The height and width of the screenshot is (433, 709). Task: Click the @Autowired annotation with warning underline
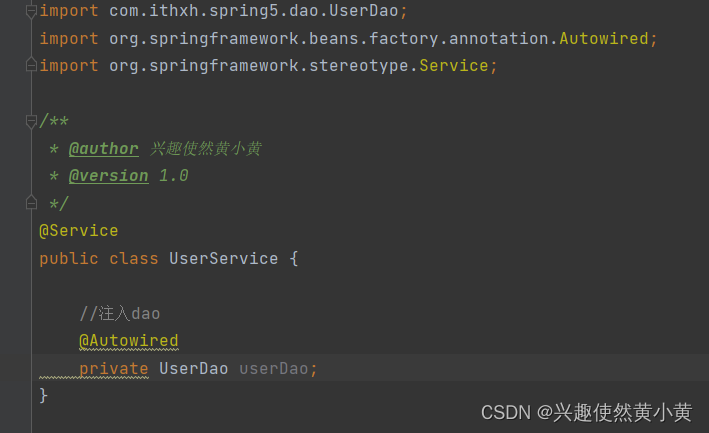pyautogui.click(x=129, y=341)
